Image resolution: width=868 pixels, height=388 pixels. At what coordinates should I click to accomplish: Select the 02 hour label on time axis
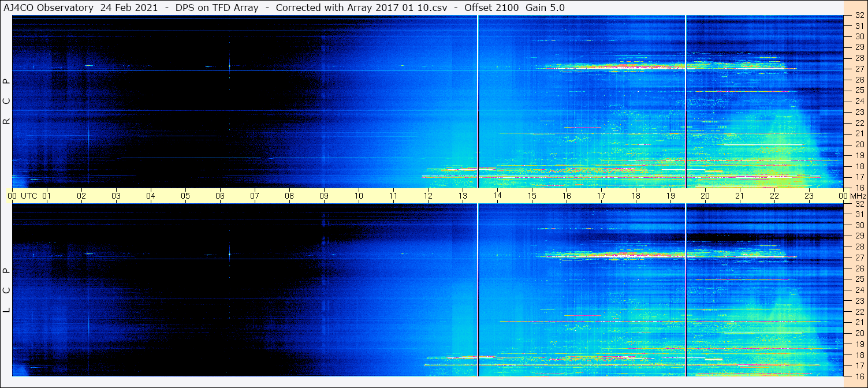click(x=81, y=196)
